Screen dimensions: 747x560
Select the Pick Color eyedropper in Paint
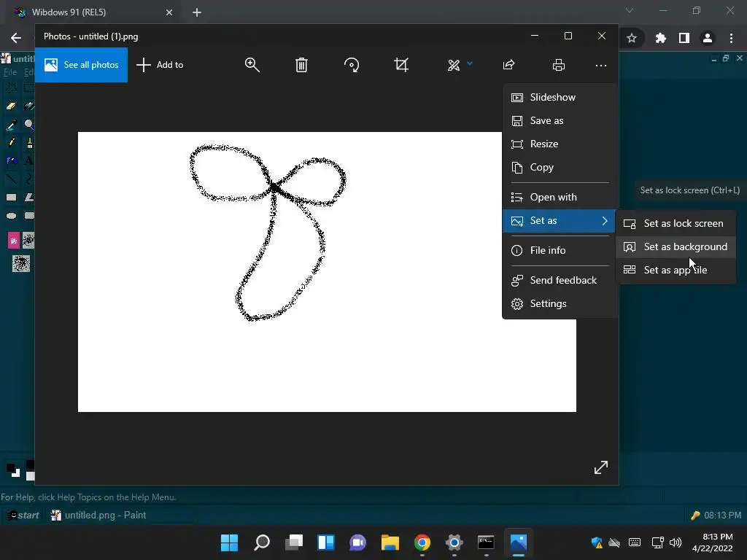(11, 125)
